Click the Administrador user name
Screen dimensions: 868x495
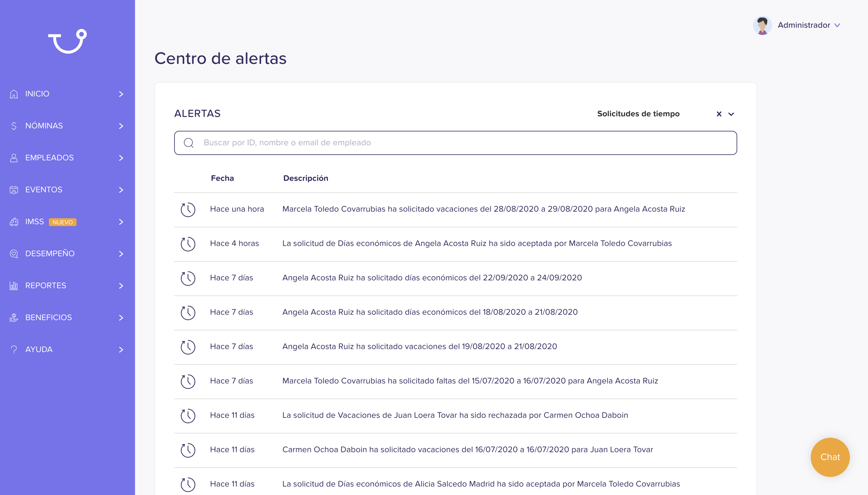click(x=804, y=25)
